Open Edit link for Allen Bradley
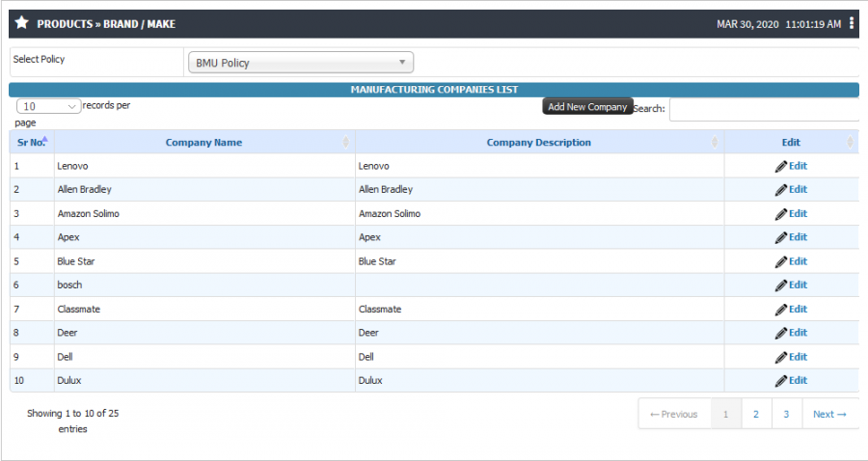Image resolution: width=868 pixels, height=461 pixels. click(798, 189)
